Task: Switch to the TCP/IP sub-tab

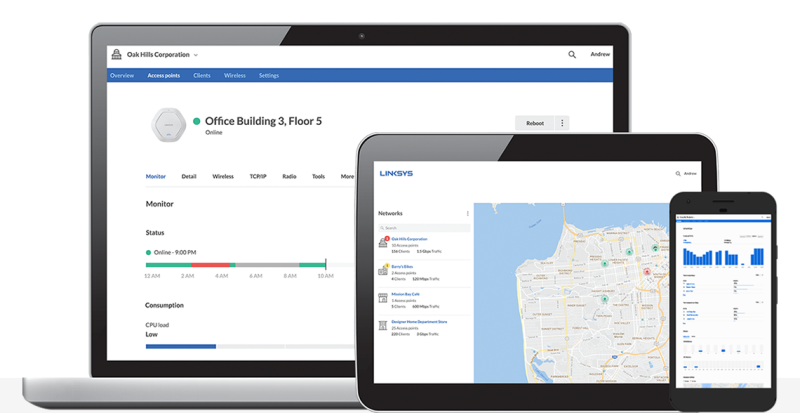Action: pos(258,177)
